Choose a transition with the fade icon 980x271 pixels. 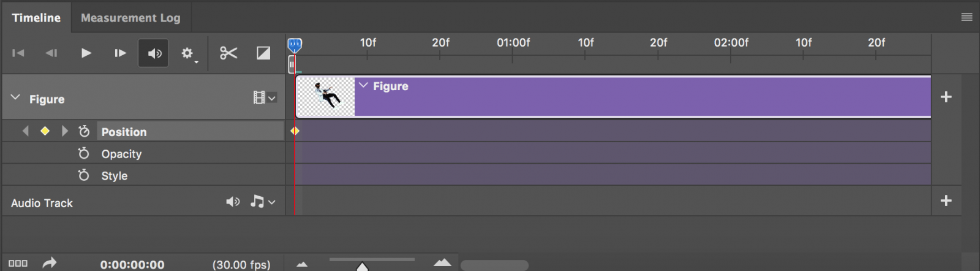[263, 53]
